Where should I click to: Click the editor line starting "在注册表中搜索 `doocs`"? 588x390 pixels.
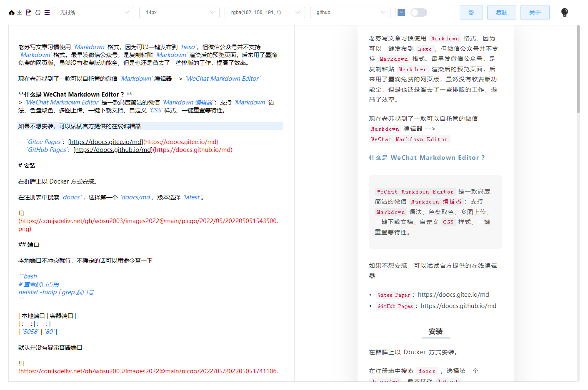[112, 197]
